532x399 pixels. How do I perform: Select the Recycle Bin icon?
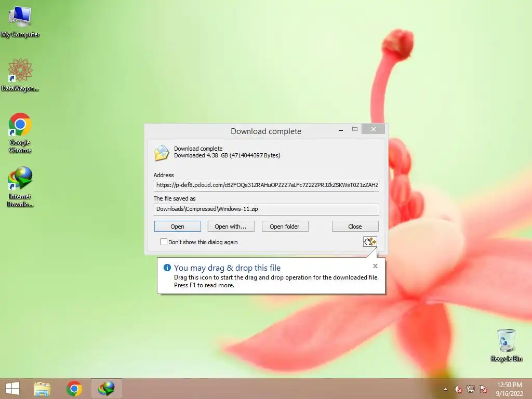tap(506, 345)
